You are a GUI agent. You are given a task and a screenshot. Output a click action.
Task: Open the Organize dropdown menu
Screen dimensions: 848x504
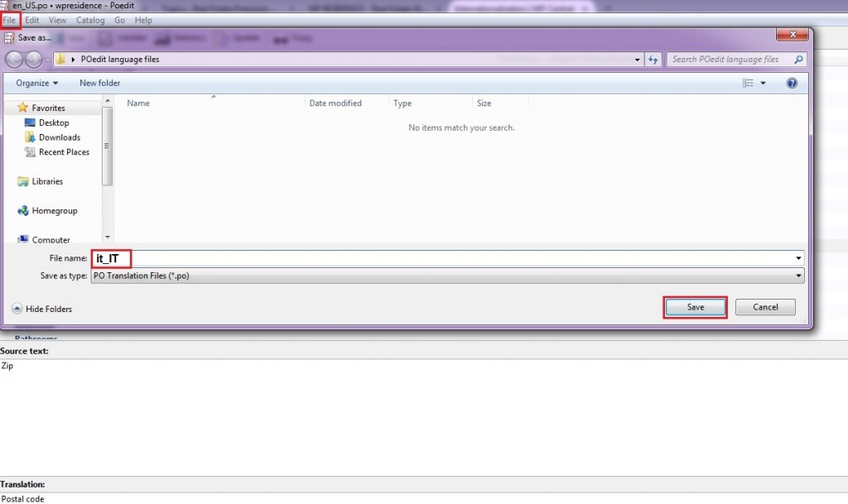coord(36,83)
